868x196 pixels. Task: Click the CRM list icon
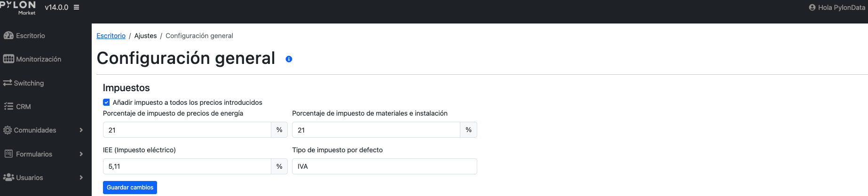pos(8,107)
